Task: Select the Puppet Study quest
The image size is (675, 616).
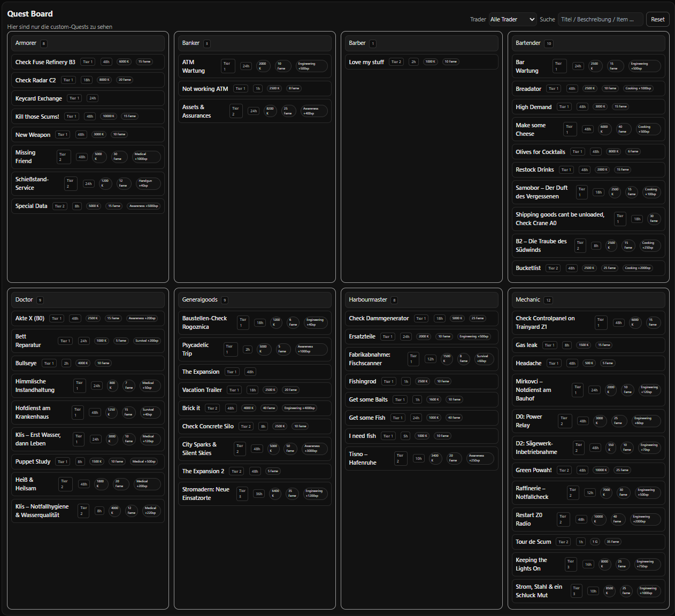Action: 33,461
